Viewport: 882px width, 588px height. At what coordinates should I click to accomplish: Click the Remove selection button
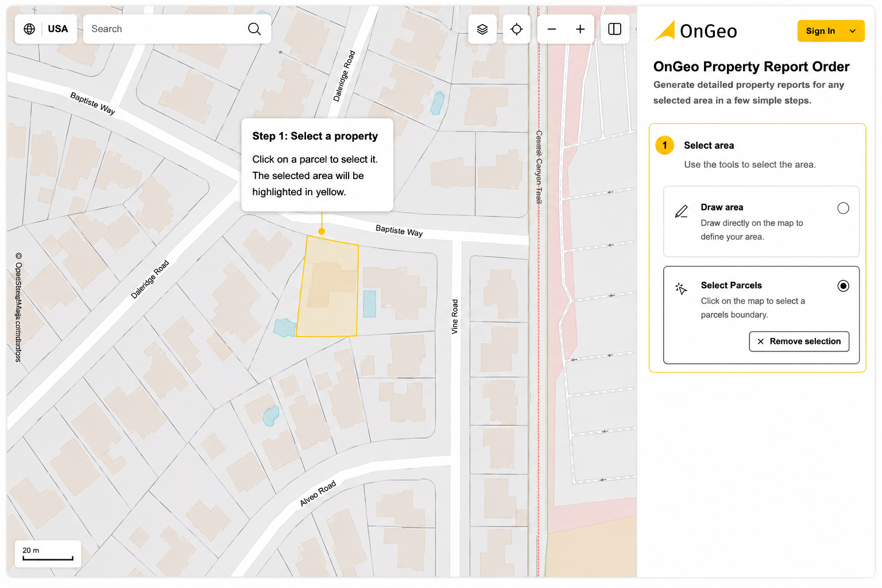coord(799,341)
